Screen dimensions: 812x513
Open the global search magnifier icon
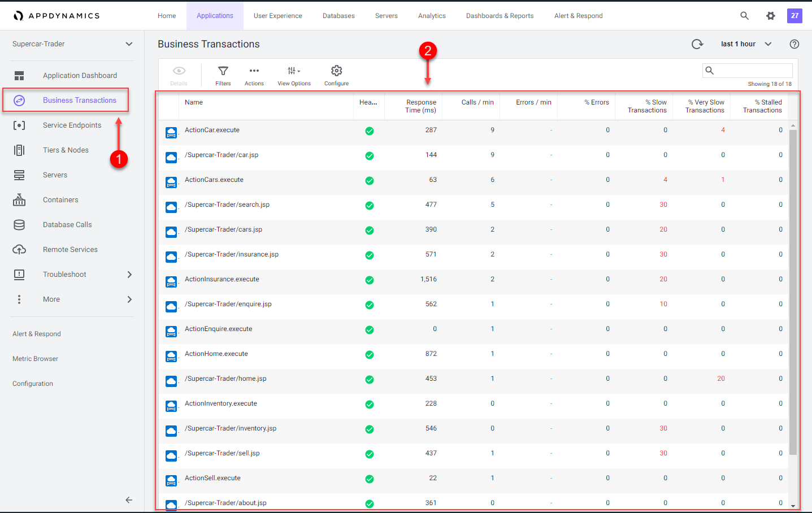pyautogui.click(x=745, y=16)
